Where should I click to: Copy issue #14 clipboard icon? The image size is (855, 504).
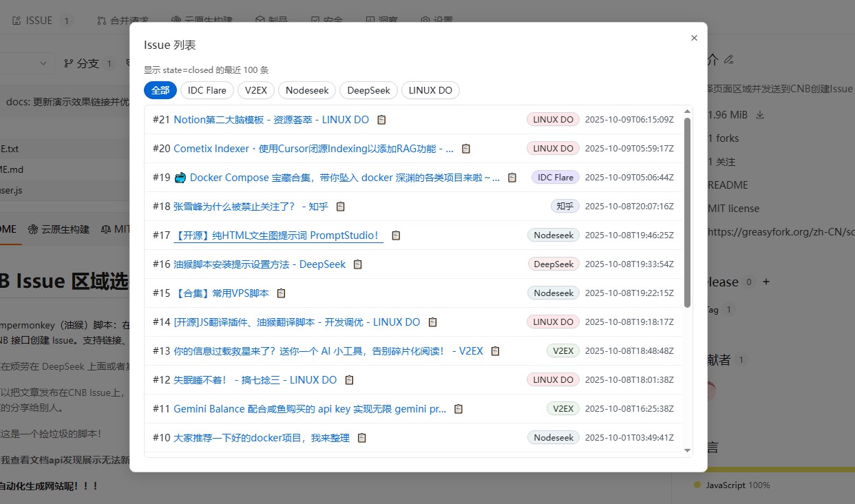432,322
